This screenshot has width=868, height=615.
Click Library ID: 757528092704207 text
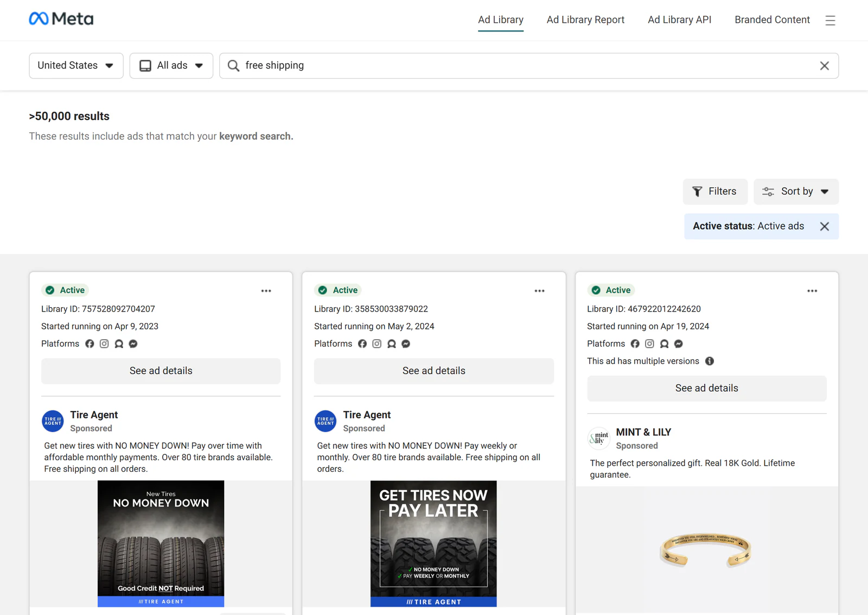[x=98, y=309]
